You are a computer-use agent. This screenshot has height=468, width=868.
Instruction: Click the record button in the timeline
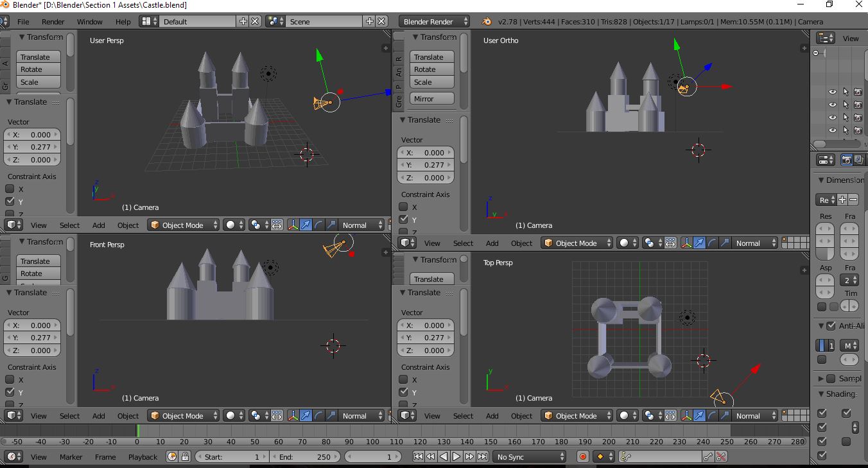(x=583, y=456)
